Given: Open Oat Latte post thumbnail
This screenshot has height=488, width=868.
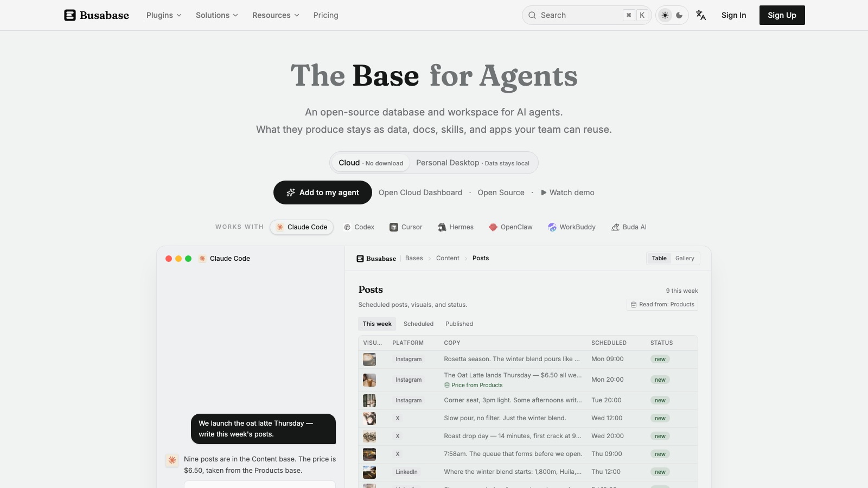Looking at the screenshot, I should pos(369,380).
